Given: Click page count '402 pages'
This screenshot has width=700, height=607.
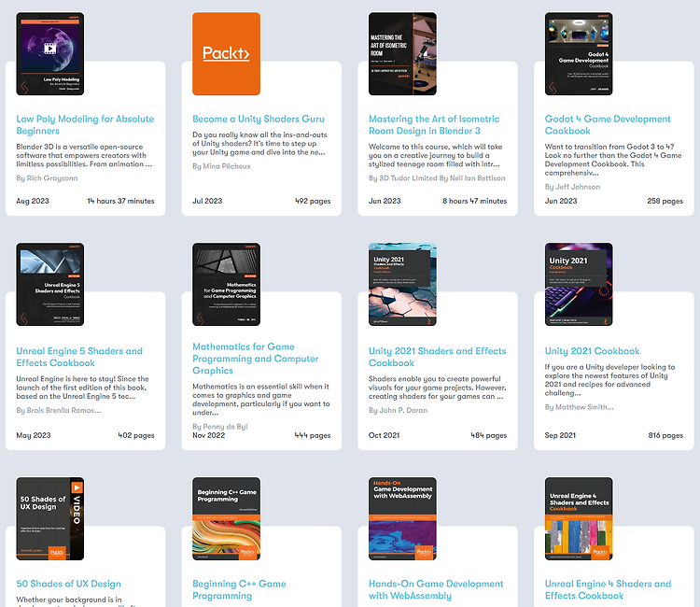Looking at the screenshot, I should pyautogui.click(x=136, y=435).
